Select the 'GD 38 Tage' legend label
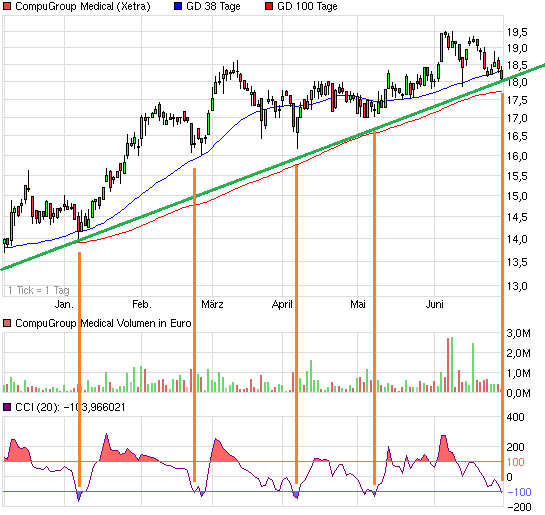The image size is (545, 515). click(x=213, y=6)
